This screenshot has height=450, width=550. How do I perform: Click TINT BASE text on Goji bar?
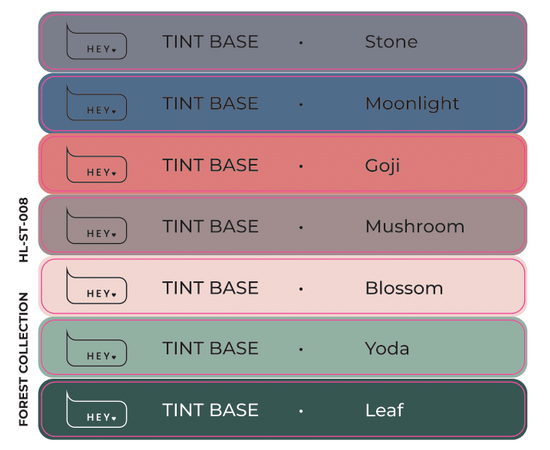210,165
